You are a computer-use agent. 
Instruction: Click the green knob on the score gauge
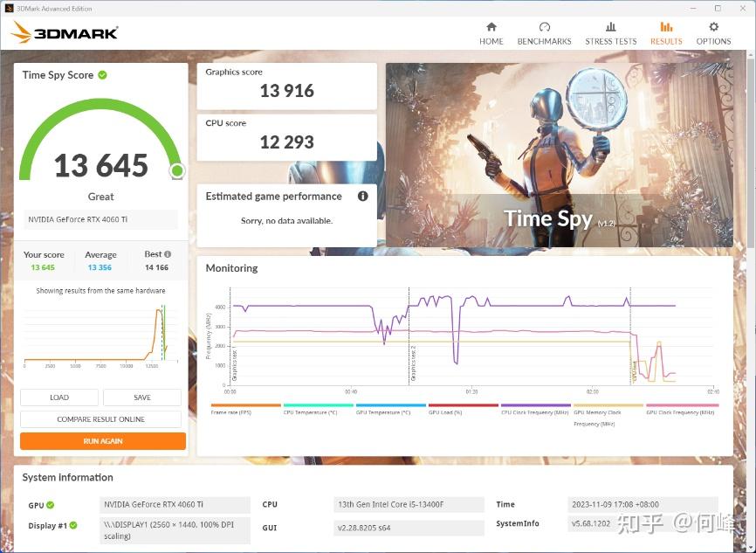coord(177,170)
